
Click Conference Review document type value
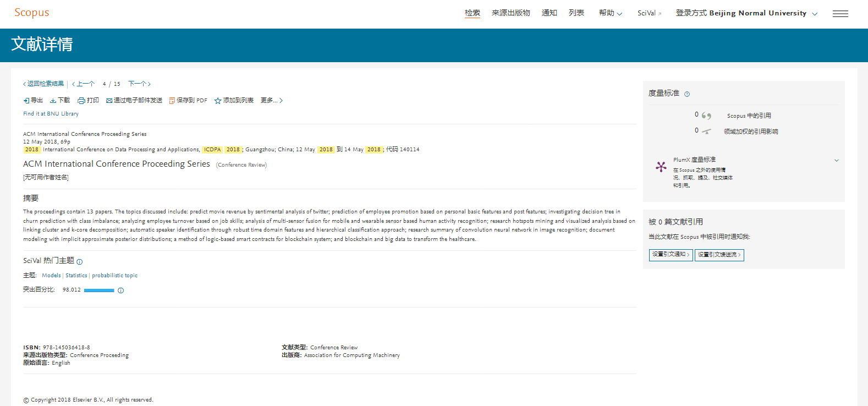(334, 348)
